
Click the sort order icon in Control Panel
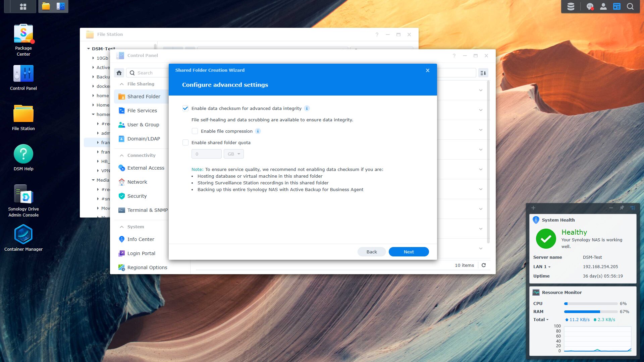483,73
